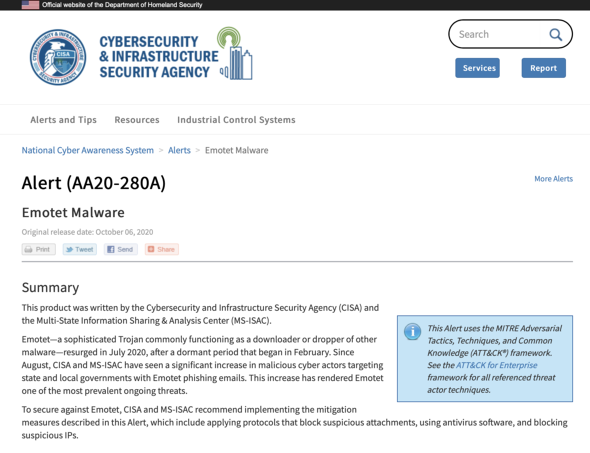
Task: Click the Services button
Action: click(477, 68)
